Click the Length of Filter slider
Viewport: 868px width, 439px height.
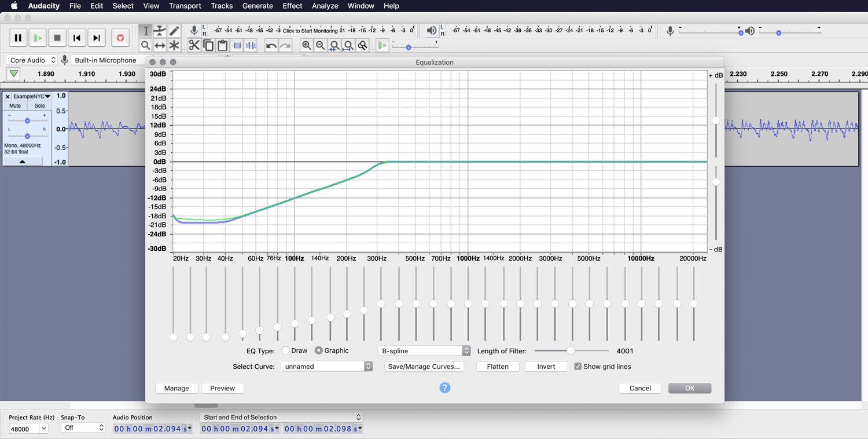(571, 350)
